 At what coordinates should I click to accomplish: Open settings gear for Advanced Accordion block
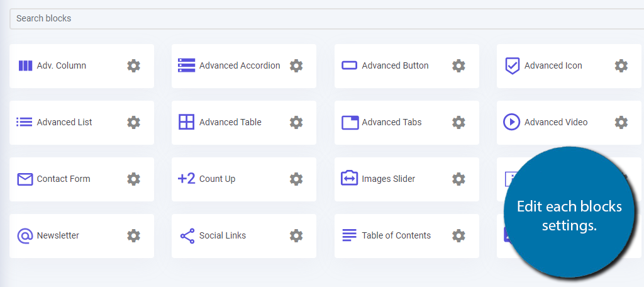(296, 65)
